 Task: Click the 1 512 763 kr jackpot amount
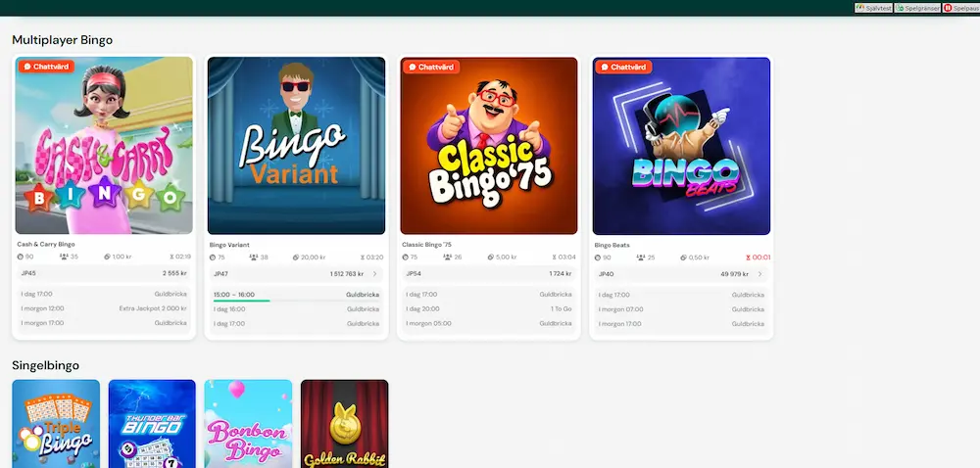pos(347,274)
